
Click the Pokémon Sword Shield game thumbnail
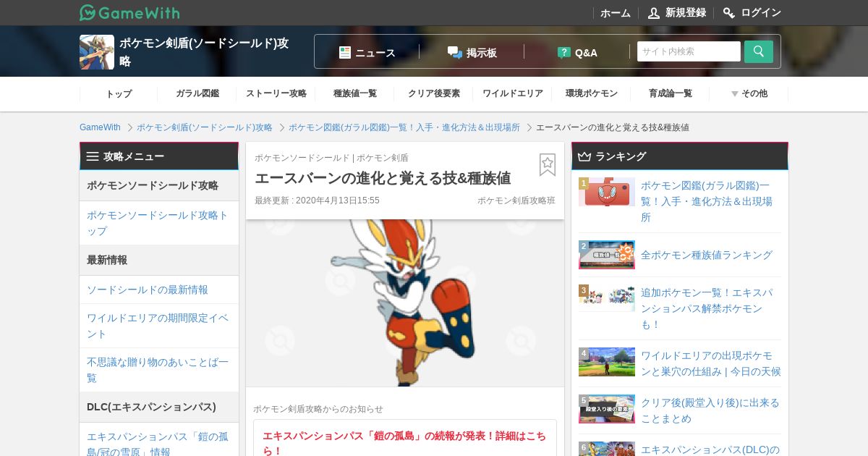[97, 52]
